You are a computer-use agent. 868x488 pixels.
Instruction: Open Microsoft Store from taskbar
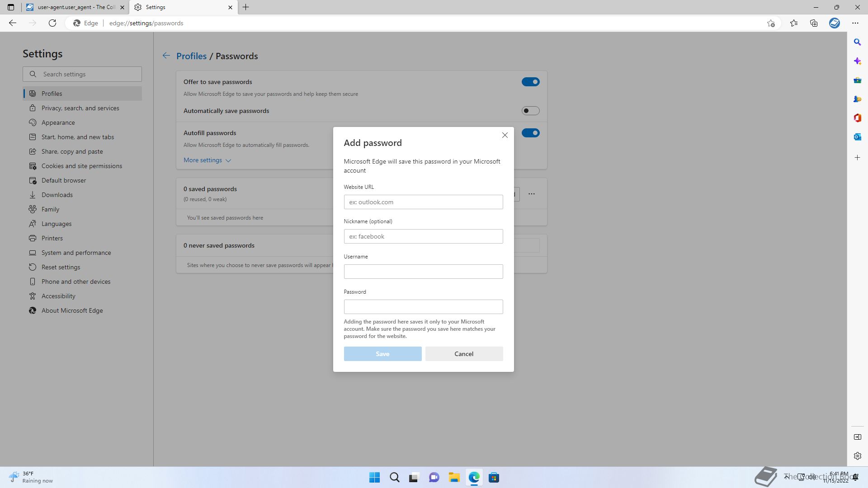[x=494, y=478]
